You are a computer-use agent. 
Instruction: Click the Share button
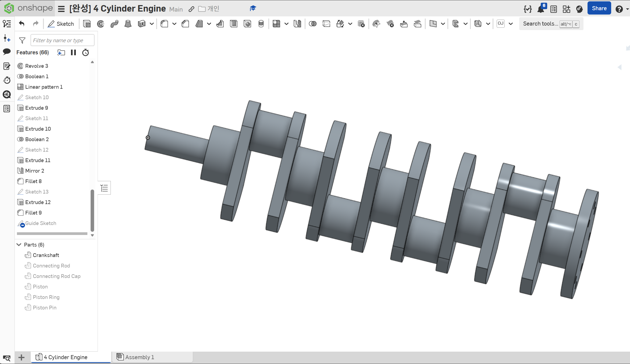point(599,8)
